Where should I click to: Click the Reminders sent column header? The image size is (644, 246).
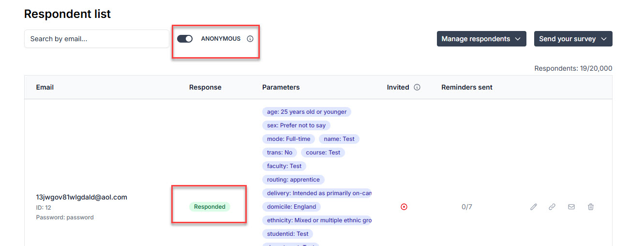[466, 88]
